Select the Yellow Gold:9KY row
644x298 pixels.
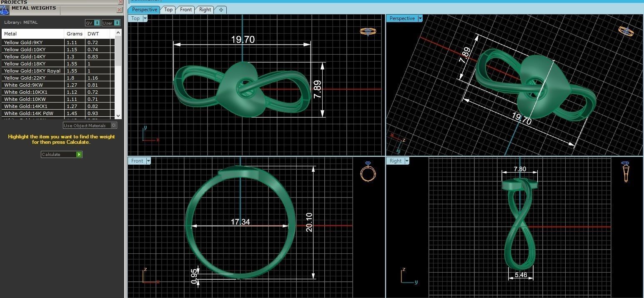pos(58,43)
